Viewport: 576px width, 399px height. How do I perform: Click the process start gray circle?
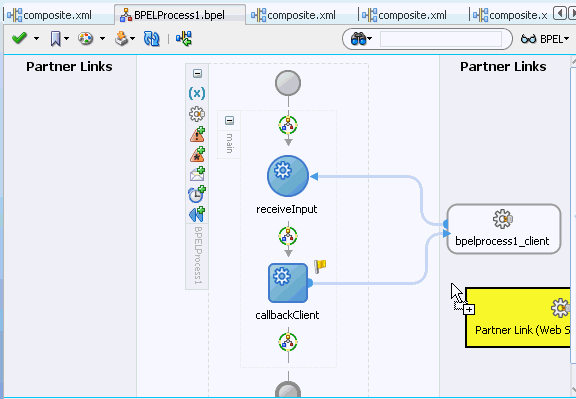[288, 83]
